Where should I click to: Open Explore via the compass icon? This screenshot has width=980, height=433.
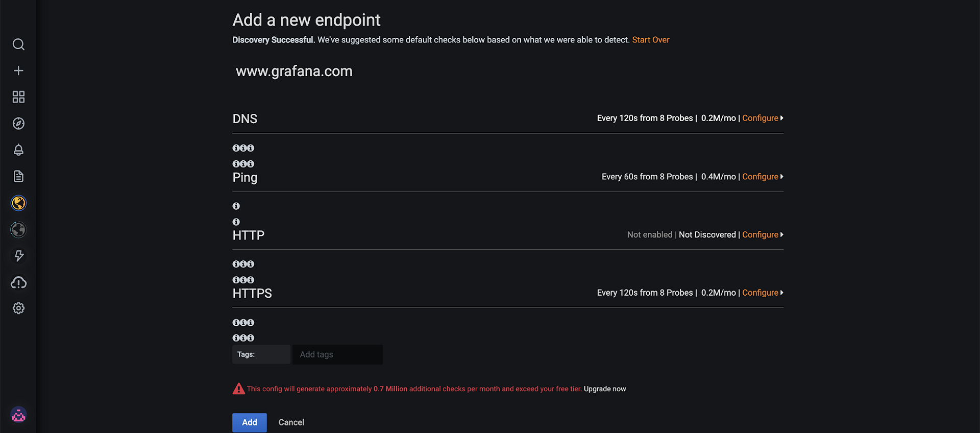18,123
